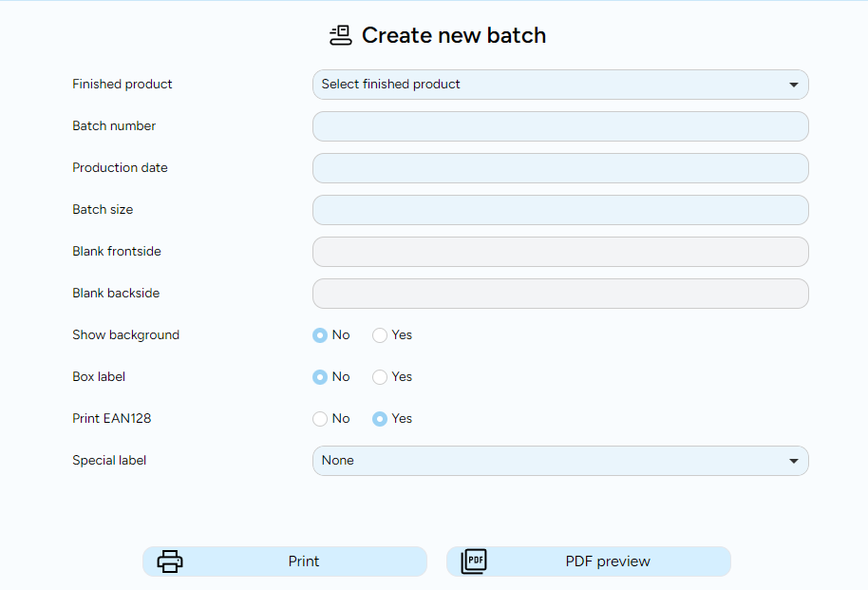Click the arrow of Special label dropdown
The image size is (868, 590).
(794, 461)
